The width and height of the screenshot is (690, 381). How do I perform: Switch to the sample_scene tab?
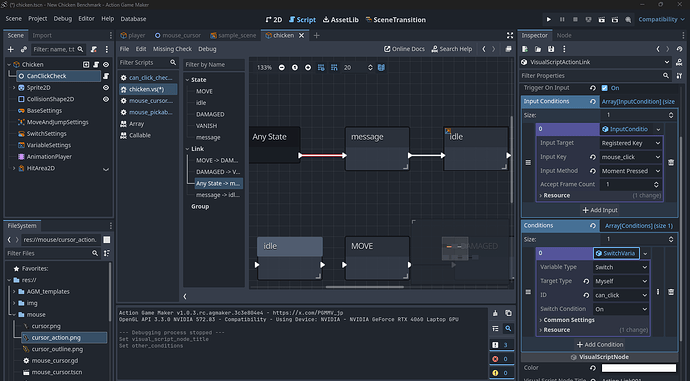click(233, 35)
